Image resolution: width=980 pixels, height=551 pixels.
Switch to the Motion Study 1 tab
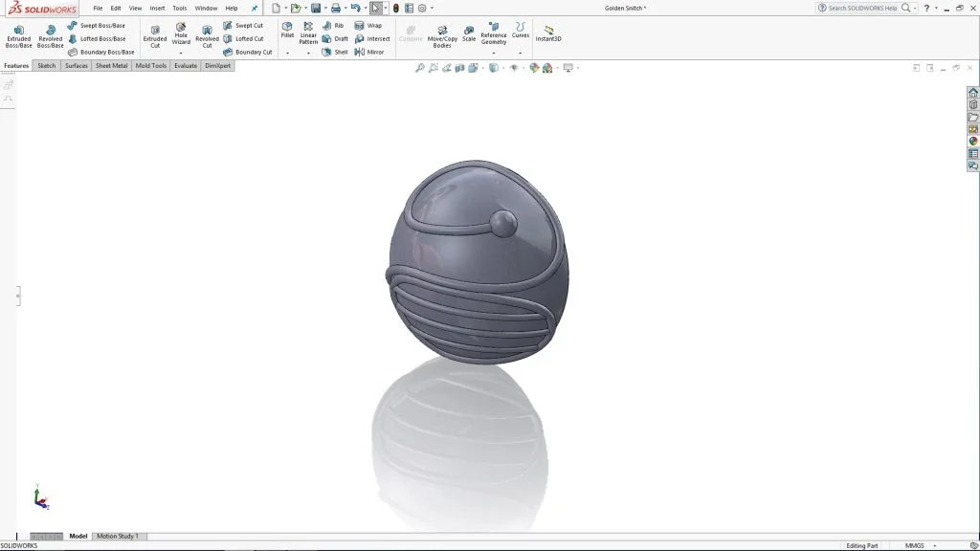(x=117, y=537)
